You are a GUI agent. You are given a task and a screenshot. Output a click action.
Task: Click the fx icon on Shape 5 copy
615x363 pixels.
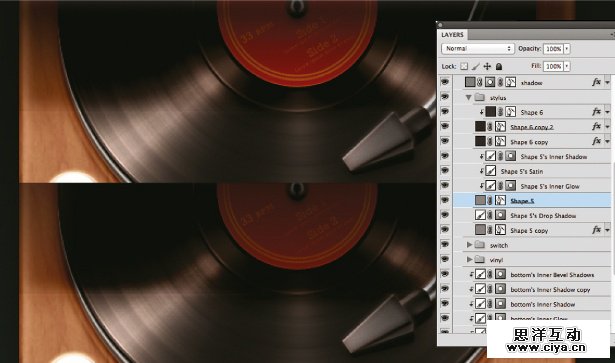point(596,230)
